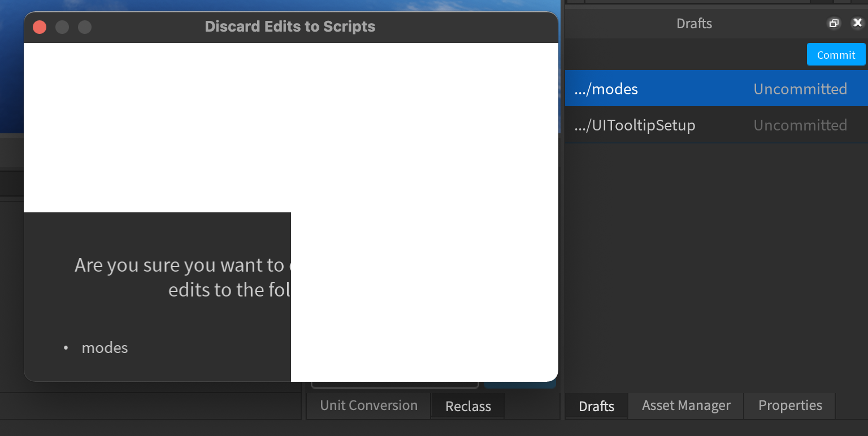This screenshot has height=436, width=868.
Task: Float the Drafts panel via its float icon
Action: [834, 23]
